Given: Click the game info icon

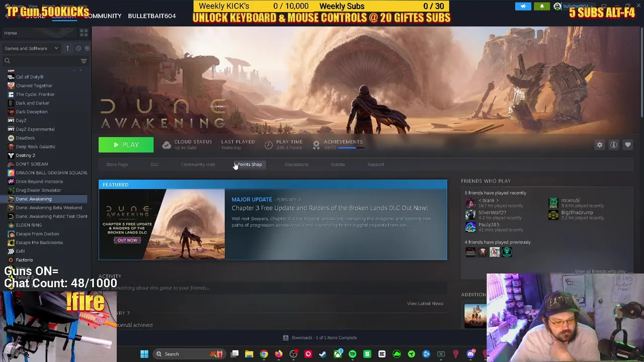Looking at the screenshot, I should click(614, 145).
